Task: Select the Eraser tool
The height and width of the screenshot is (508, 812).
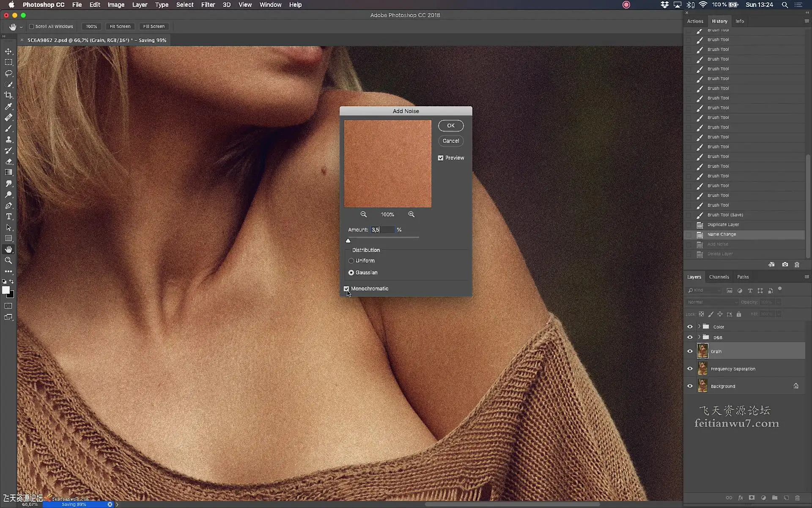Action: [x=8, y=161]
